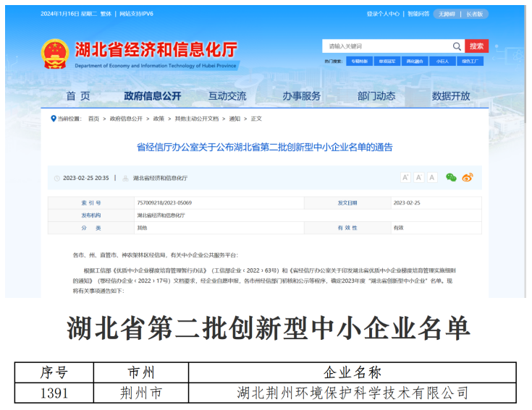Viewport: 532px width, 410px height.
Task: Enable 无障碍 accessibility mode
Action: click(x=447, y=14)
